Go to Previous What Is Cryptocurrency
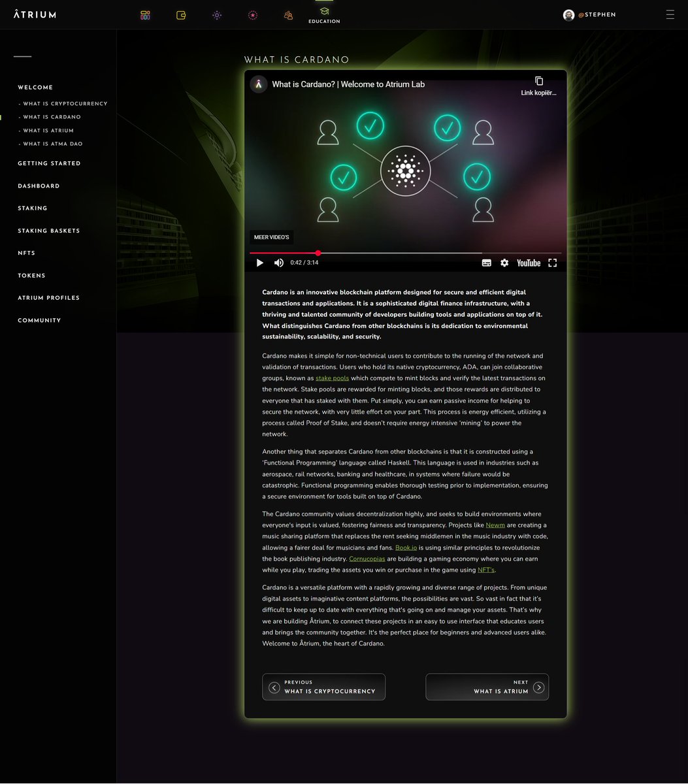This screenshot has height=784, width=688. click(323, 687)
